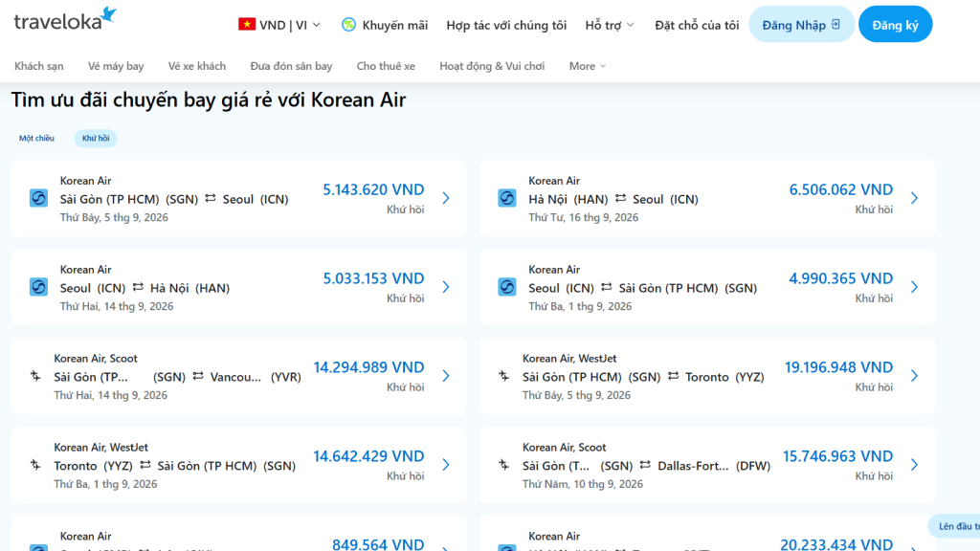The image size is (980, 551).
Task: Click date Thứ Tư, 16 thg 9, 2026
Action: pyautogui.click(x=583, y=217)
